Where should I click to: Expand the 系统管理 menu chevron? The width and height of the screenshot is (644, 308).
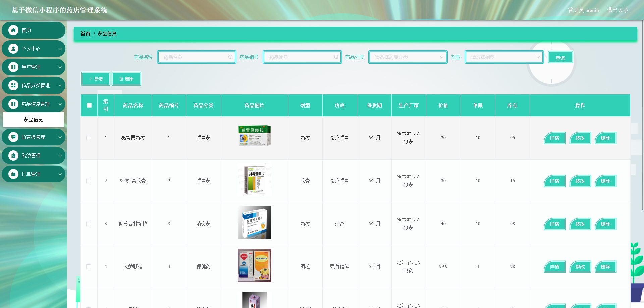tap(60, 156)
